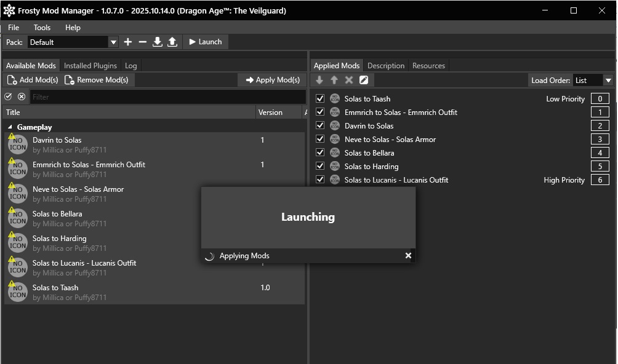Remove applied mod X icon
618x364 pixels.
click(349, 80)
